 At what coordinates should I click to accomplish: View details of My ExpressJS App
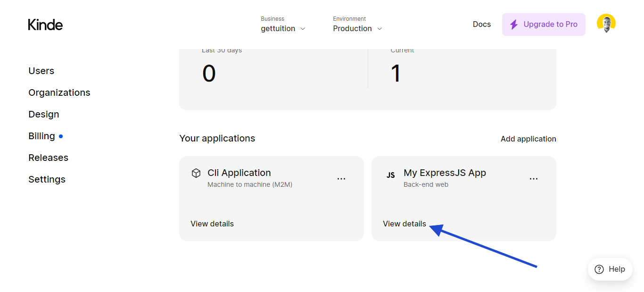click(x=405, y=224)
